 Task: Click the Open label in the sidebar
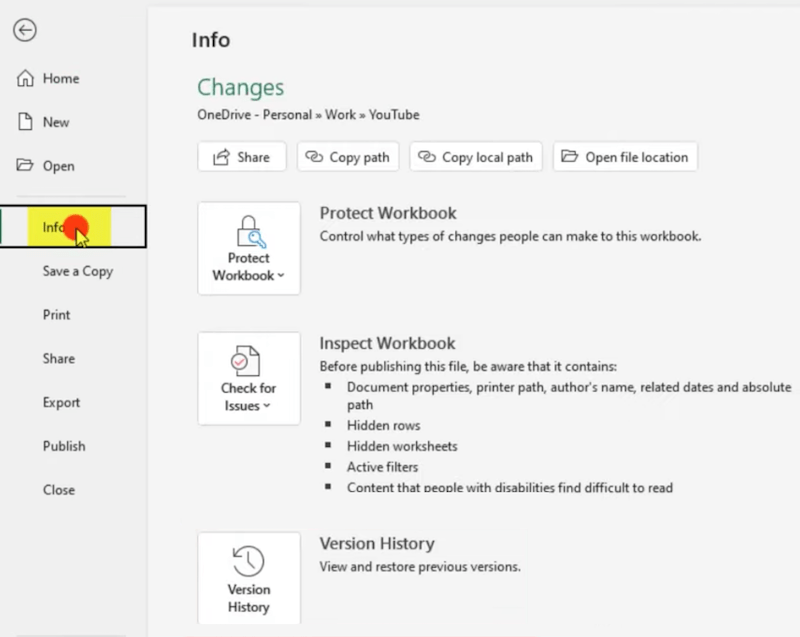coord(58,166)
